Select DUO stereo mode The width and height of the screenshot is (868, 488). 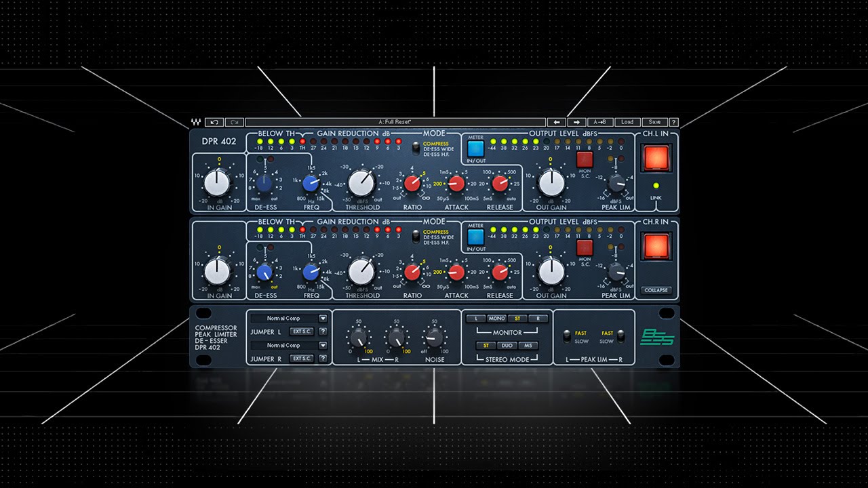point(507,346)
